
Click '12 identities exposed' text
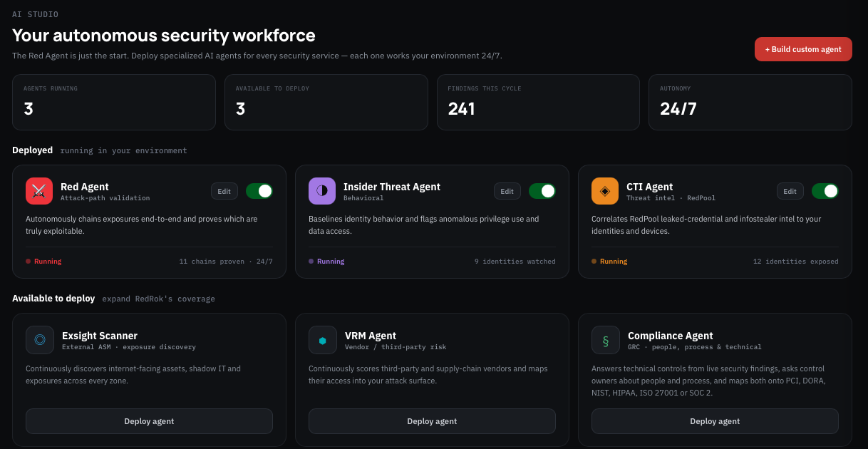coord(796,262)
